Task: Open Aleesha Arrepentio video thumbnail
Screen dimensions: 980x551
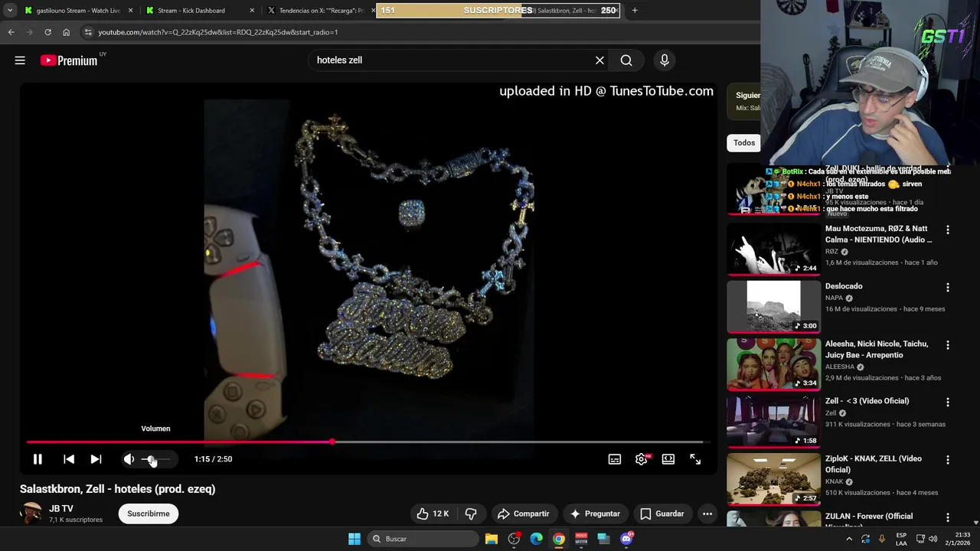Action: tap(773, 364)
